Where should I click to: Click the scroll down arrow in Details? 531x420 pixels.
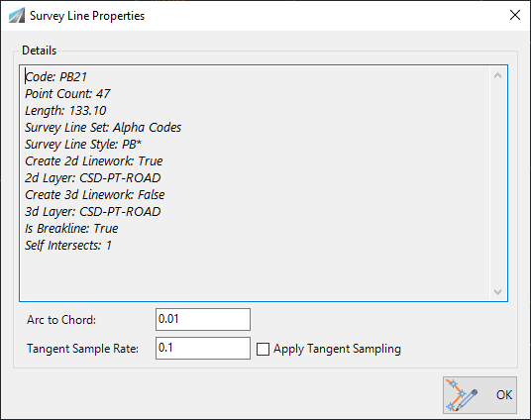coord(497,291)
